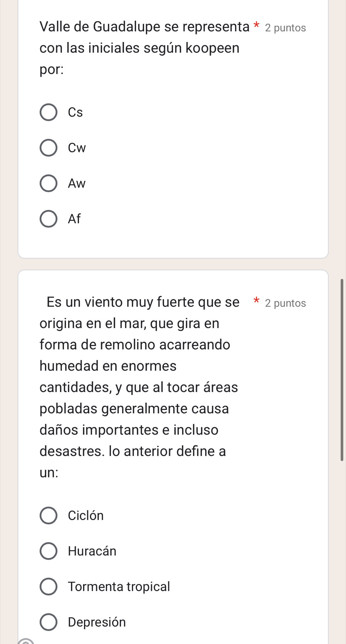The width and height of the screenshot is (346, 644).
Task: Click the partial icon at bottom-left corner
Action: pyautogui.click(x=26, y=641)
